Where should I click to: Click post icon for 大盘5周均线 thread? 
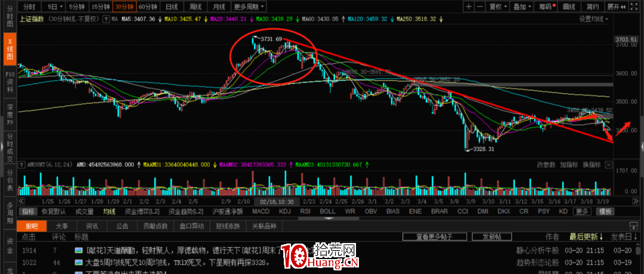[x=79, y=262]
